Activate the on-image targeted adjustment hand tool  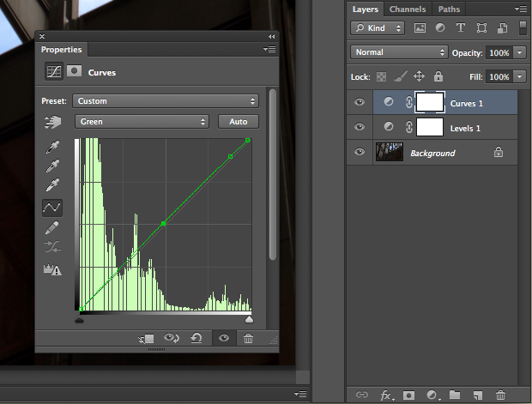pos(52,123)
